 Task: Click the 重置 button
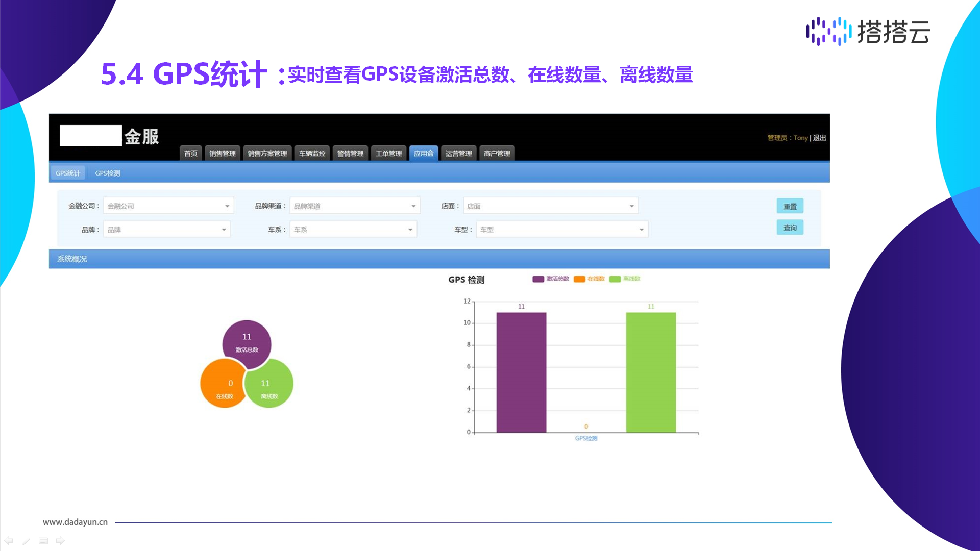[790, 206]
